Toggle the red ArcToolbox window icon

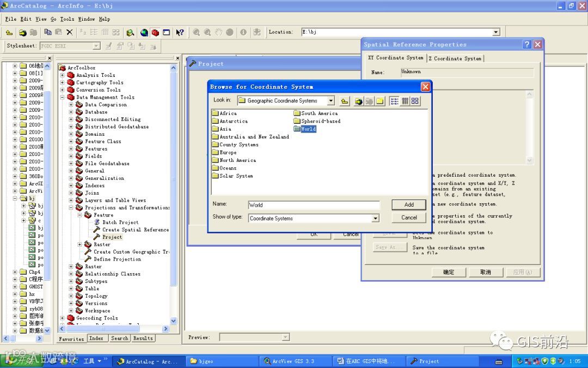click(155, 33)
